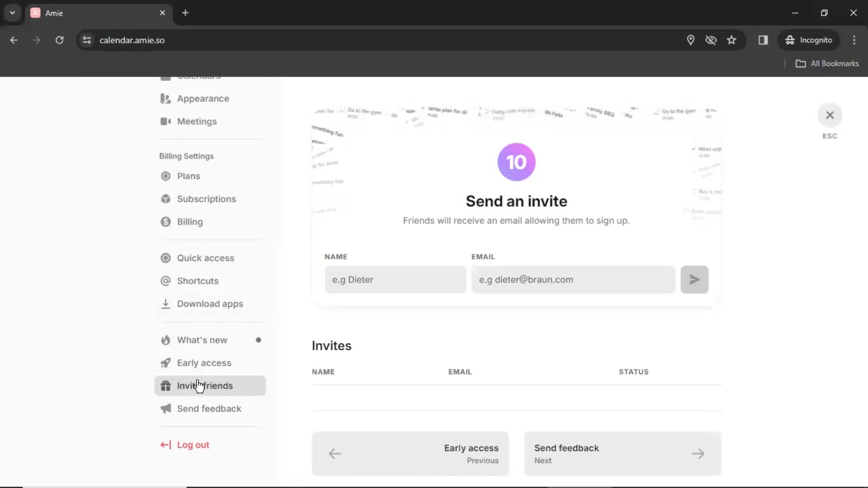868x488 pixels.
Task: Click the Send feedback megaphone icon
Action: click(x=166, y=408)
